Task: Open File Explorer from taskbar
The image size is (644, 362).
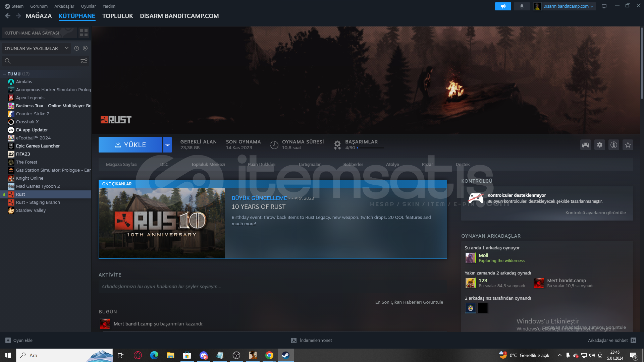Action: pos(170,355)
